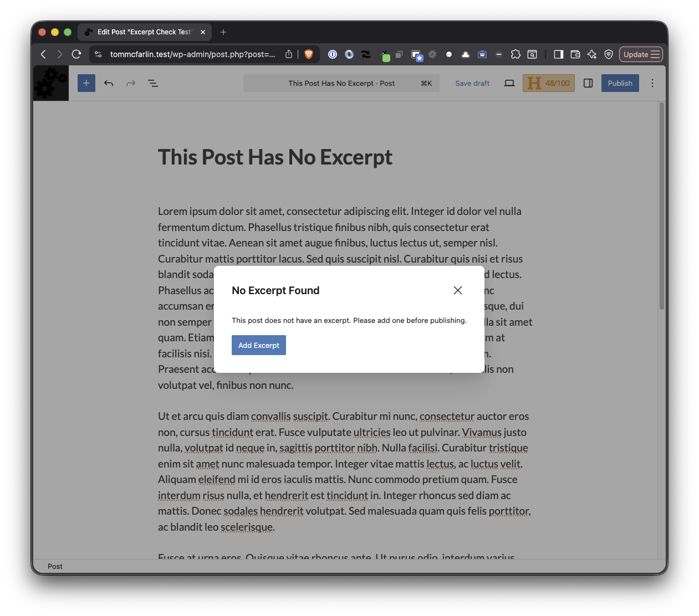Image resolution: width=699 pixels, height=616 pixels.
Task: Select the Edit Post browser tab
Action: 144,32
